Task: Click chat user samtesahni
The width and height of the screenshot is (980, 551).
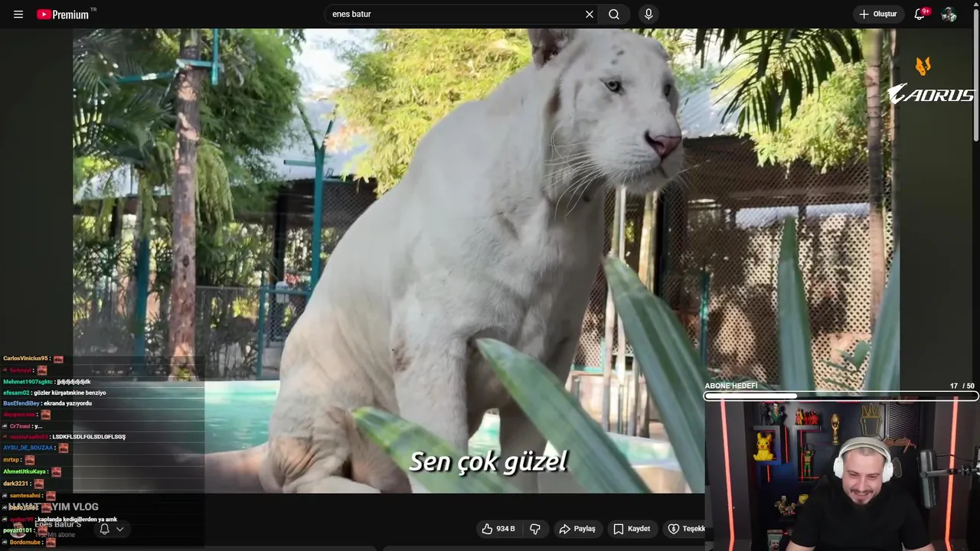Action: pos(24,495)
